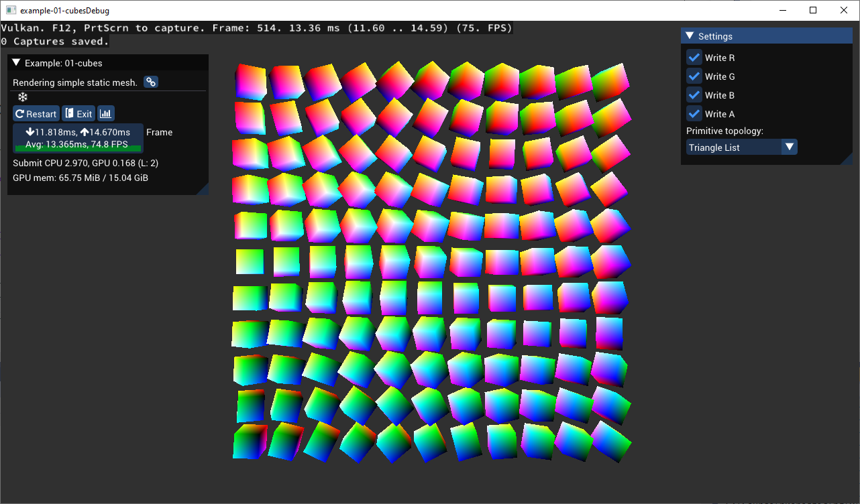Click the snowflake icon to freeze the animation
The image size is (860, 504).
tap(22, 97)
